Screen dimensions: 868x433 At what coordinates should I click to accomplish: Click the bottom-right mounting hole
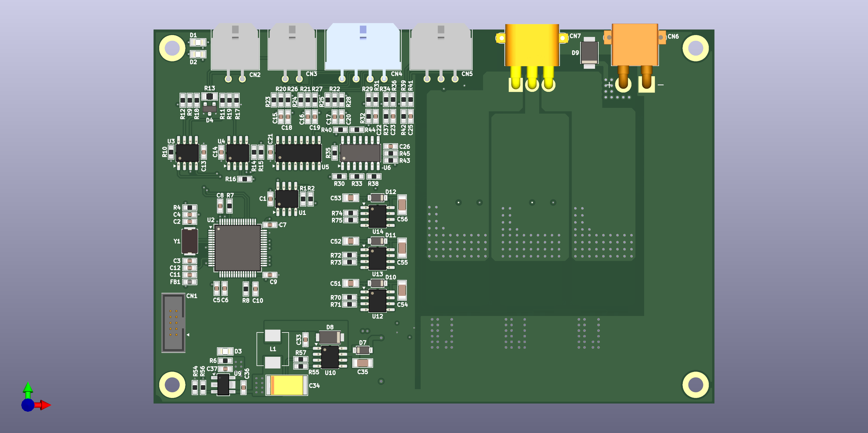coord(695,385)
